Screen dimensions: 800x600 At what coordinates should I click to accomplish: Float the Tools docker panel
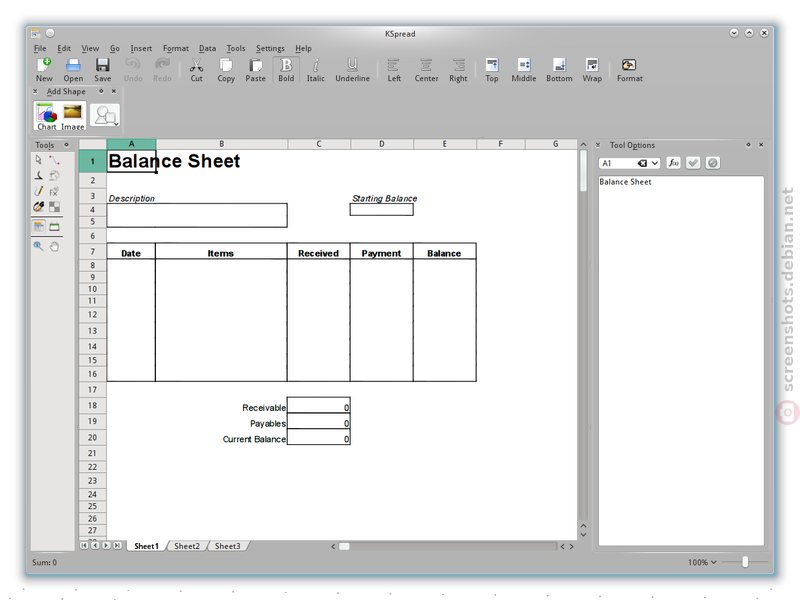pyautogui.click(x=66, y=145)
